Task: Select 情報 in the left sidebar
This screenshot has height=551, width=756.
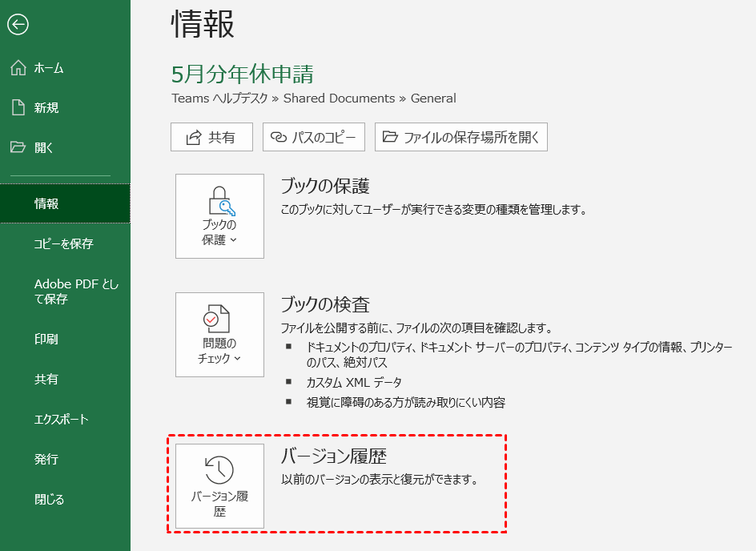Action: (x=46, y=203)
